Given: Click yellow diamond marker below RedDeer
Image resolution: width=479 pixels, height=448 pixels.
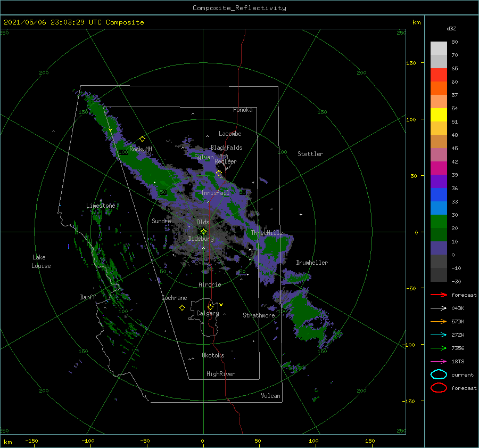Looking at the screenshot, I should click(x=219, y=173).
